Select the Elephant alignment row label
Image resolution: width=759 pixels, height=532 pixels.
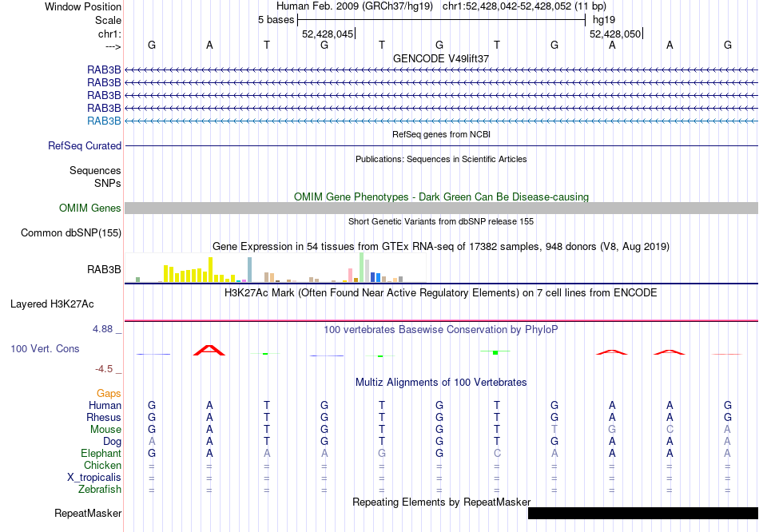(101, 454)
